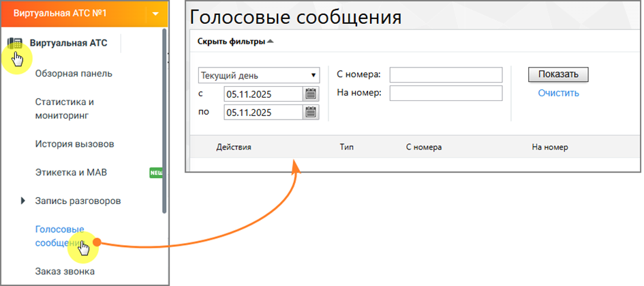644x286 pixels.
Task: Open the Текущий день period dropdown
Action: (259, 76)
